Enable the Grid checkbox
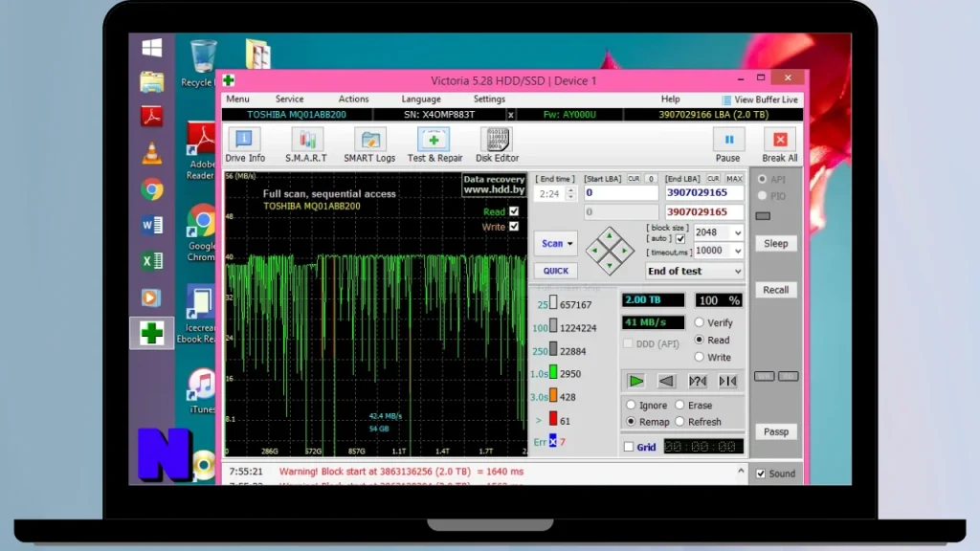Image resolution: width=980 pixels, height=551 pixels. coord(629,448)
